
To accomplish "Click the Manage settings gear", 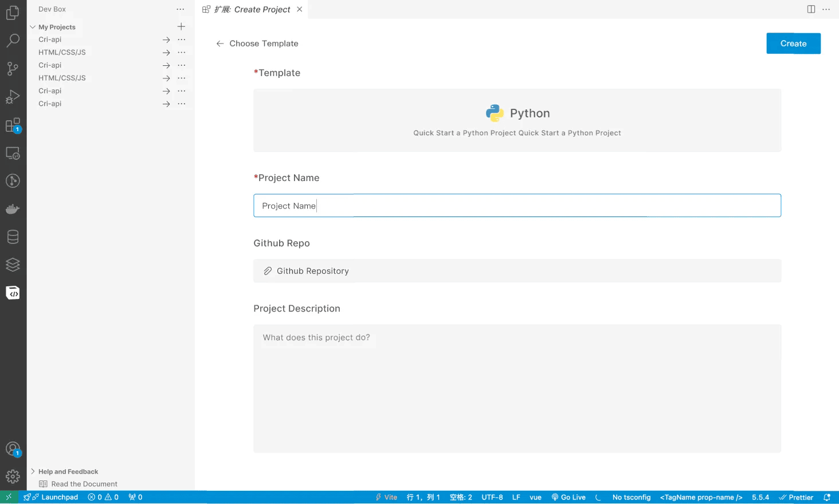I will [x=13, y=477].
